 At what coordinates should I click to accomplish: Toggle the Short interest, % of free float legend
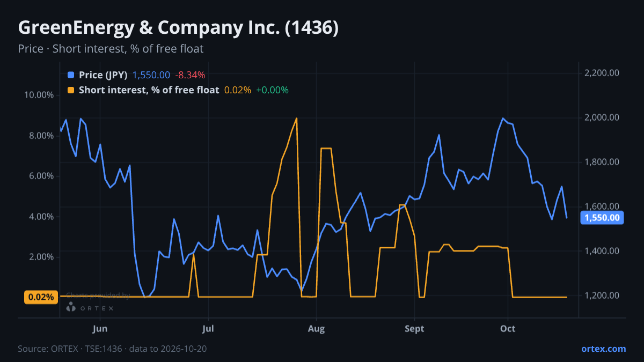tap(149, 90)
